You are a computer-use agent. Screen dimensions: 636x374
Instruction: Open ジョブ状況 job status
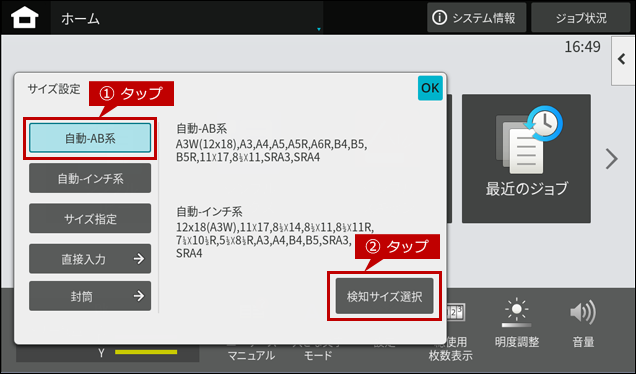pos(580,18)
